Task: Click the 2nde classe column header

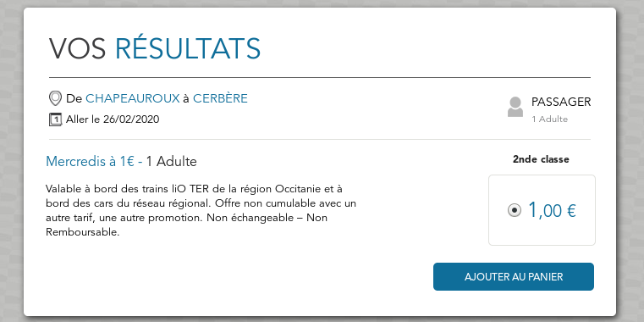Action: coord(541,159)
